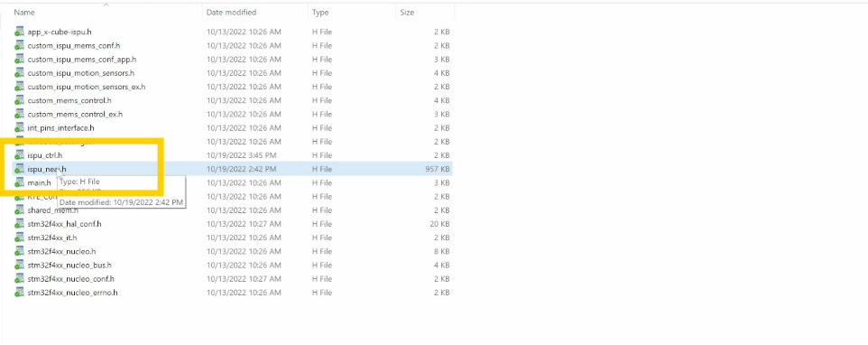Select the main.h file icon
The width and height of the screenshot is (868, 345).
[x=19, y=182]
